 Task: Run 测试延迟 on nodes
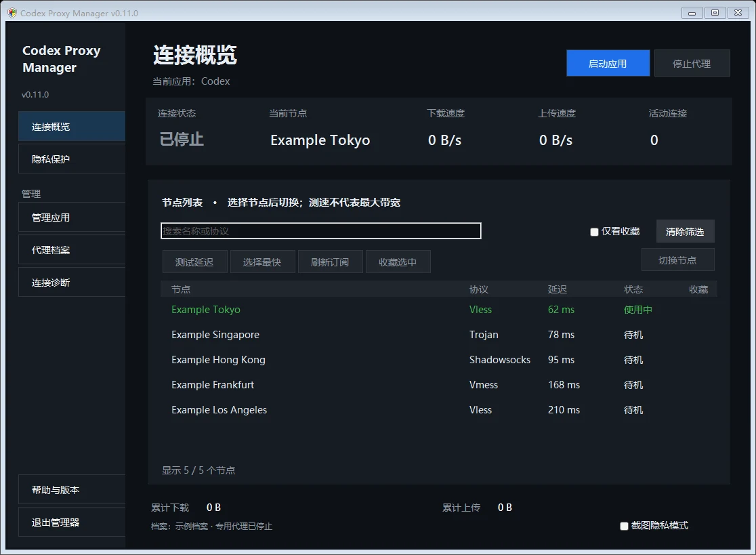click(x=194, y=262)
